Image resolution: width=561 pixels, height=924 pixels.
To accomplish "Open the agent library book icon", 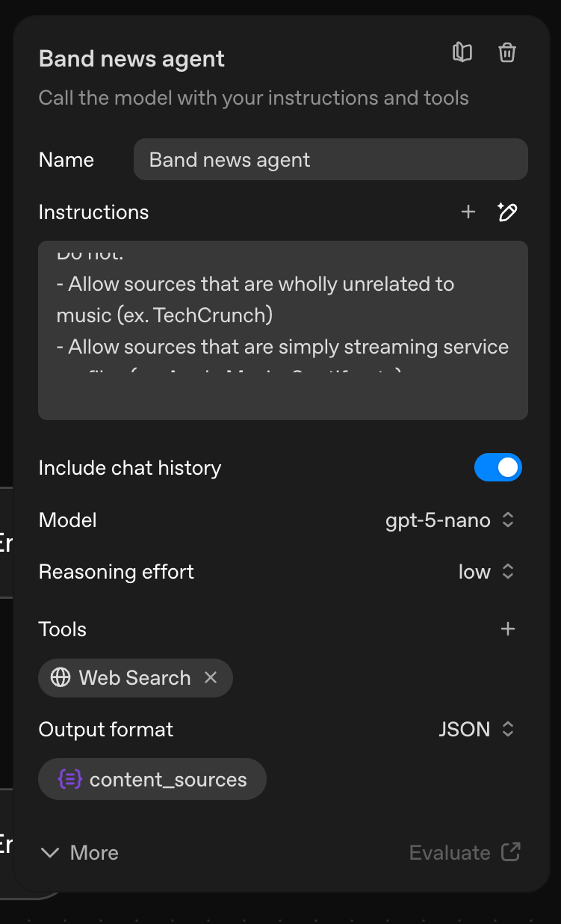I will pos(462,52).
